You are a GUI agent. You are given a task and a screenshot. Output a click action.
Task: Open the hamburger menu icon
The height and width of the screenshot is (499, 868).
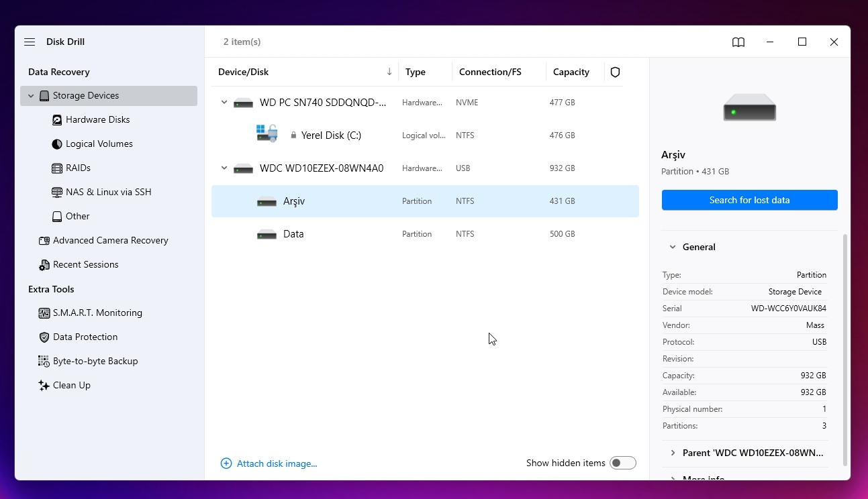click(x=30, y=42)
